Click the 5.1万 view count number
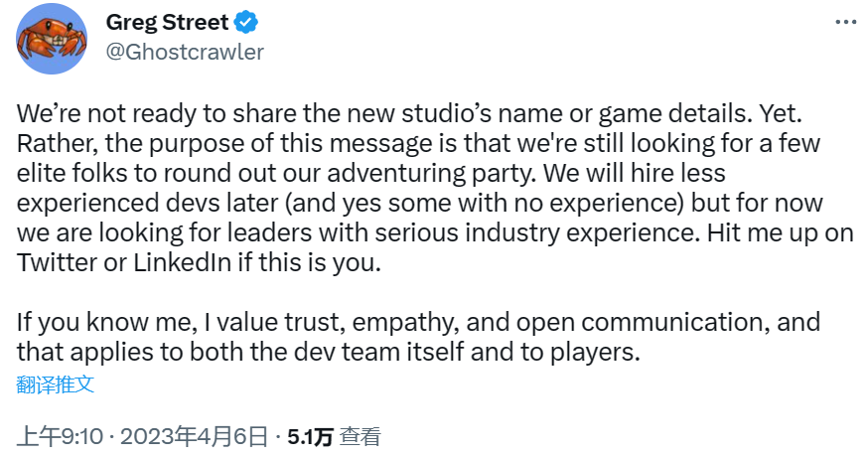The height and width of the screenshot is (458, 868). [310, 435]
